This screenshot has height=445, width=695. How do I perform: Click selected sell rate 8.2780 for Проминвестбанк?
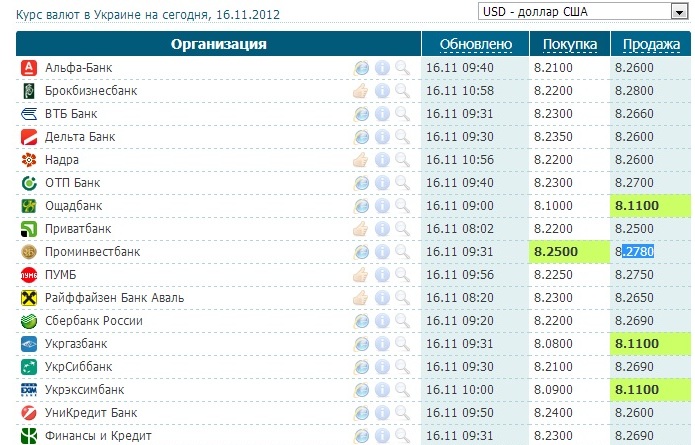click(634, 252)
